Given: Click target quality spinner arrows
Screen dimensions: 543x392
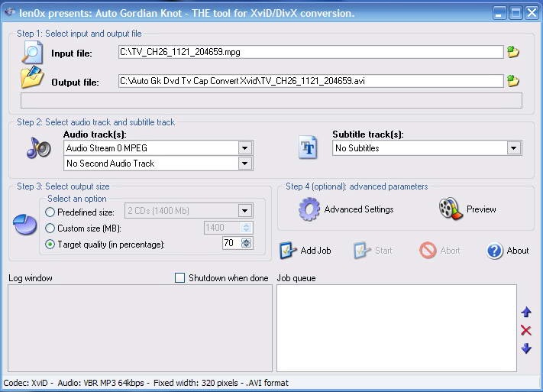Looking at the screenshot, I should (246, 243).
